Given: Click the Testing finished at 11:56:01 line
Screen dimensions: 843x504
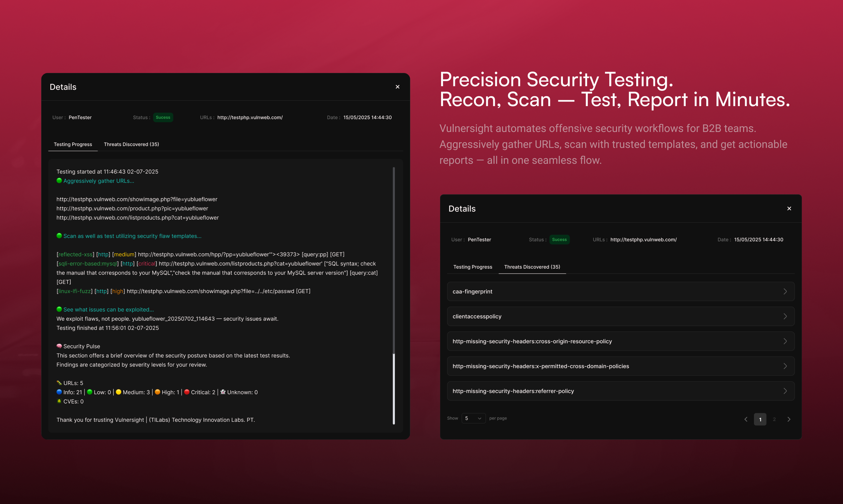Looking at the screenshot, I should (x=108, y=328).
